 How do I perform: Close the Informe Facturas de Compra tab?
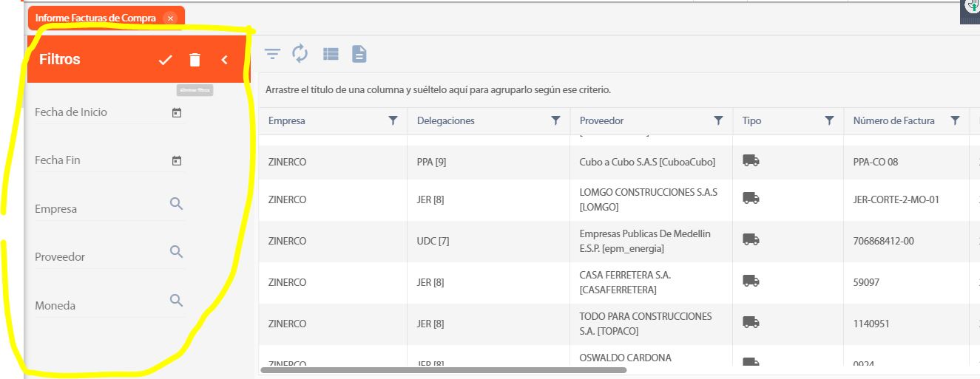(x=171, y=18)
